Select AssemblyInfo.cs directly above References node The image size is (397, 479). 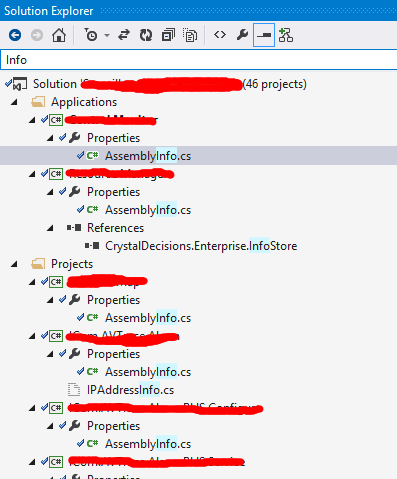[x=148, y=210]
